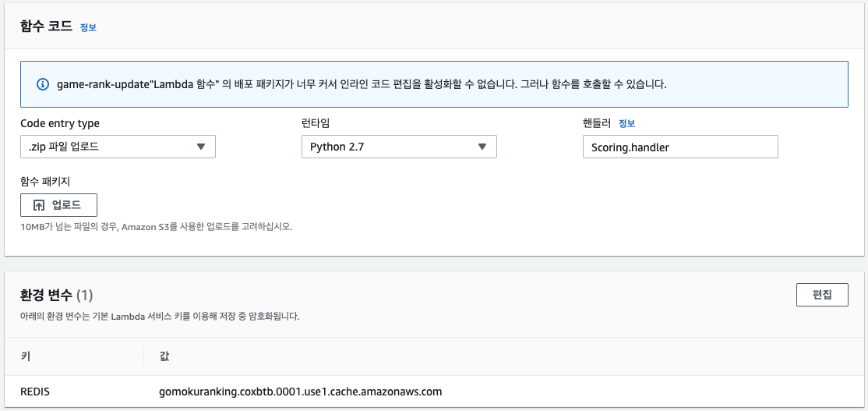Click the upload arrow icon on 업로드 button
The height and width of the screenshot is (411, 868).
click(x=39, y=205)
